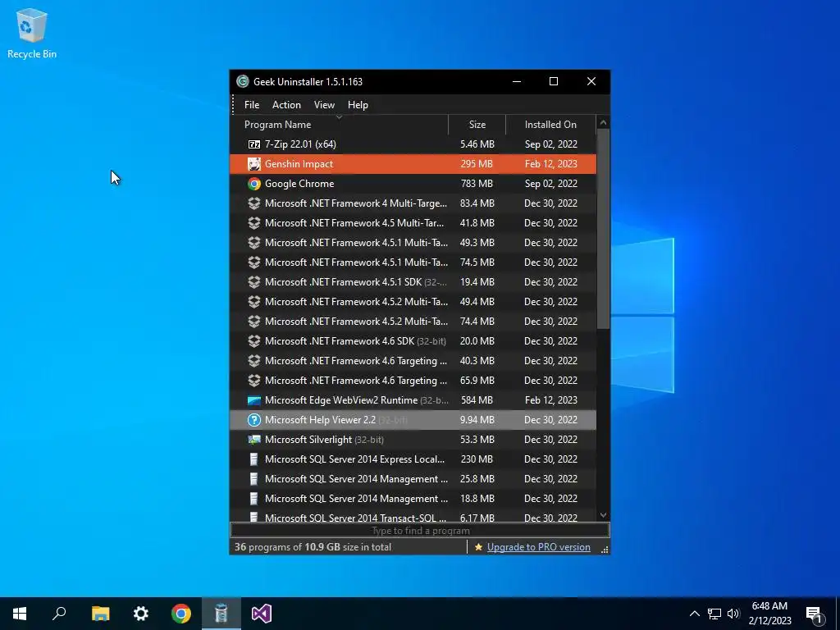
Task: Click the taskbar clock and date
Action: (769, 614)
